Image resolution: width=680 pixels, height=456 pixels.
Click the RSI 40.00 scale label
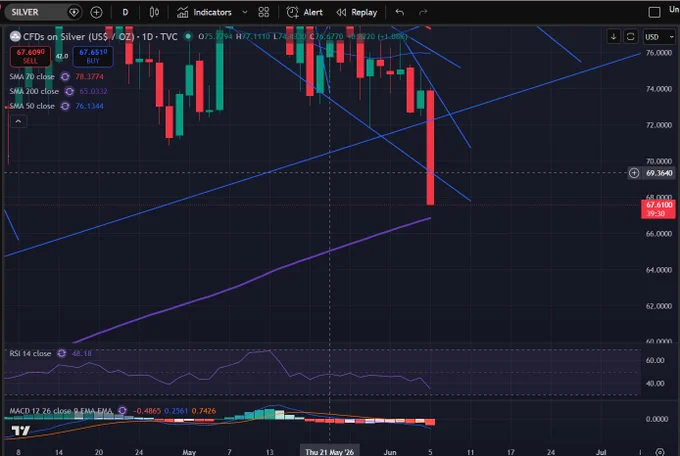pyautogui.click(x=655, y=384)
